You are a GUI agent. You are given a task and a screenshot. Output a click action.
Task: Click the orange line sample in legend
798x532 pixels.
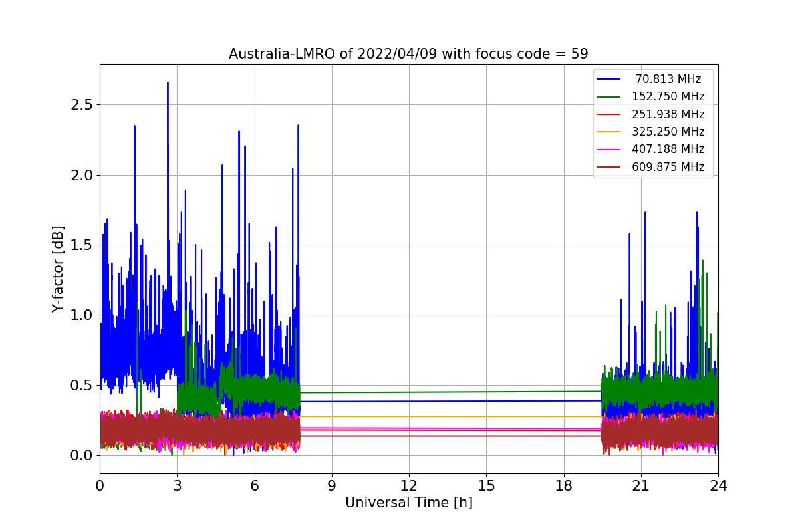tap(609, 132)
